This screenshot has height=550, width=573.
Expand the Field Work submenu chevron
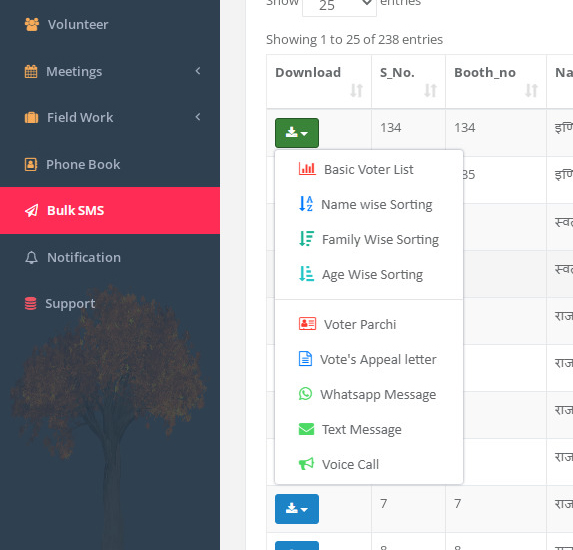198,117
